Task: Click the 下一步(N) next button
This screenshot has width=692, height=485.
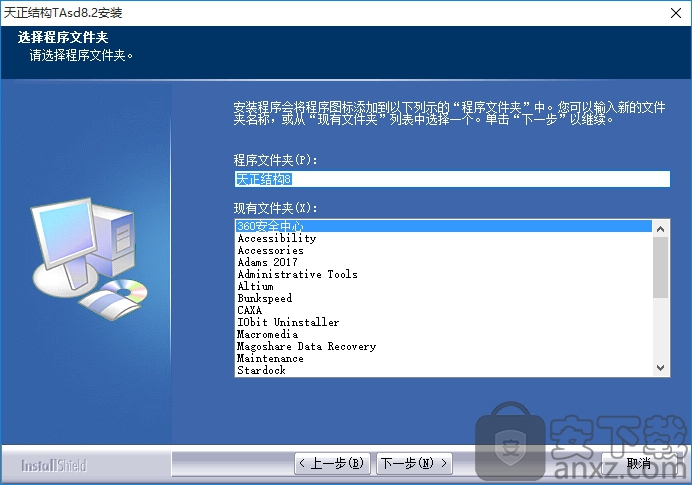Action: point(414,463)
